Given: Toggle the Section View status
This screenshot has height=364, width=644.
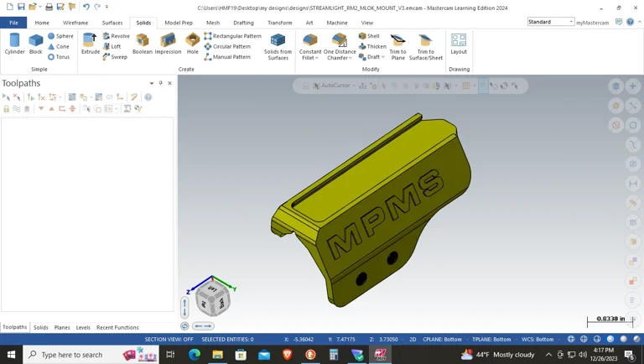Looking at the screenshot, I should 169,340.
